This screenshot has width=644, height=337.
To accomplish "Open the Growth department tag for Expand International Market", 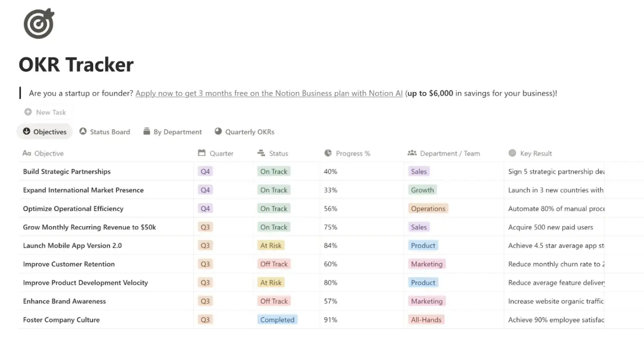I will 422,189.
